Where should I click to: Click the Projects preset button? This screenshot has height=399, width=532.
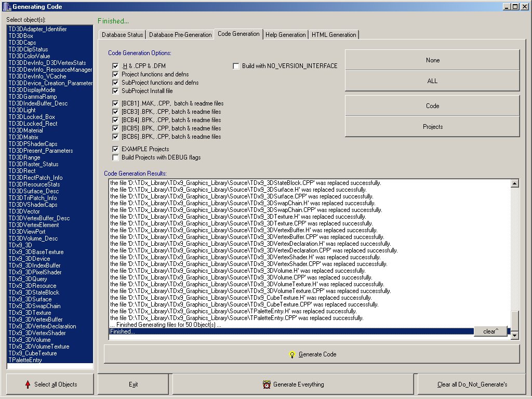click(432, 127)
